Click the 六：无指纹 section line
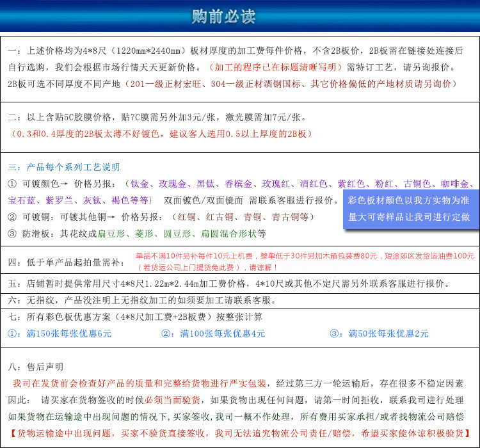The image size is (480, 448). [142, 300]
